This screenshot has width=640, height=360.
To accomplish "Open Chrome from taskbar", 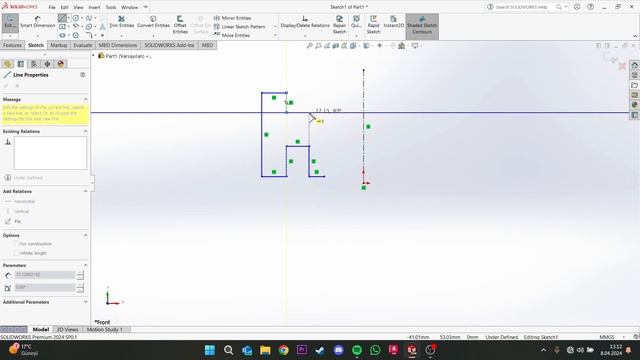I will (x=283, y=350).
